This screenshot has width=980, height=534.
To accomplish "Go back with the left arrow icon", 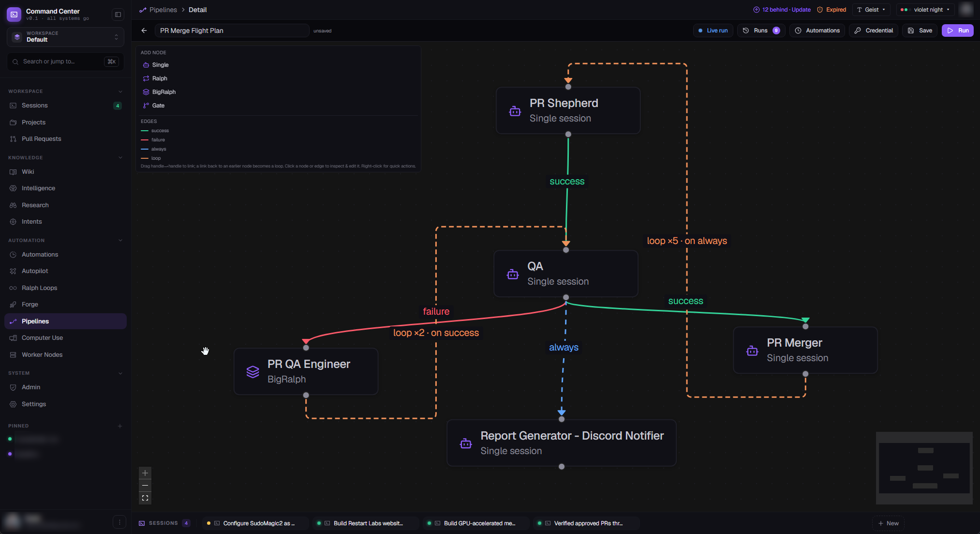I will [144, 31].
